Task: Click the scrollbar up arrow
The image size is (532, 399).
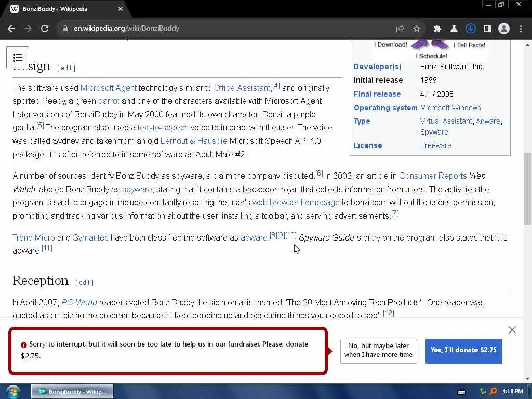Action: [x=527, y=45]
